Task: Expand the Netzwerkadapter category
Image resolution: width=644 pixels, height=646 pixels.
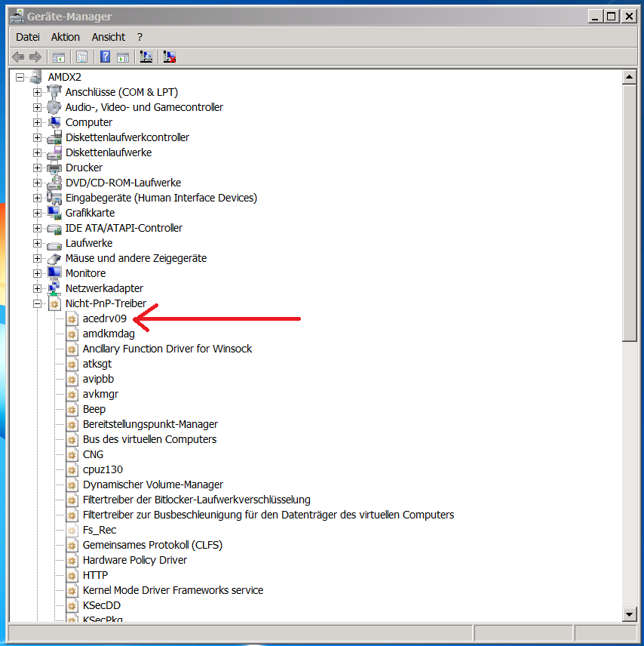Action: tap(37, 288)
